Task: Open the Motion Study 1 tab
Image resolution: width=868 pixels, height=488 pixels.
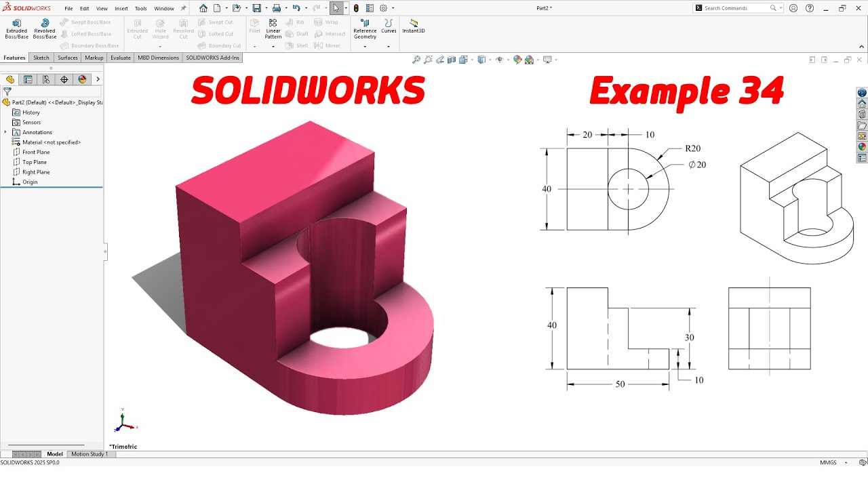Action: pyautogui.click(x=90, y=454)
